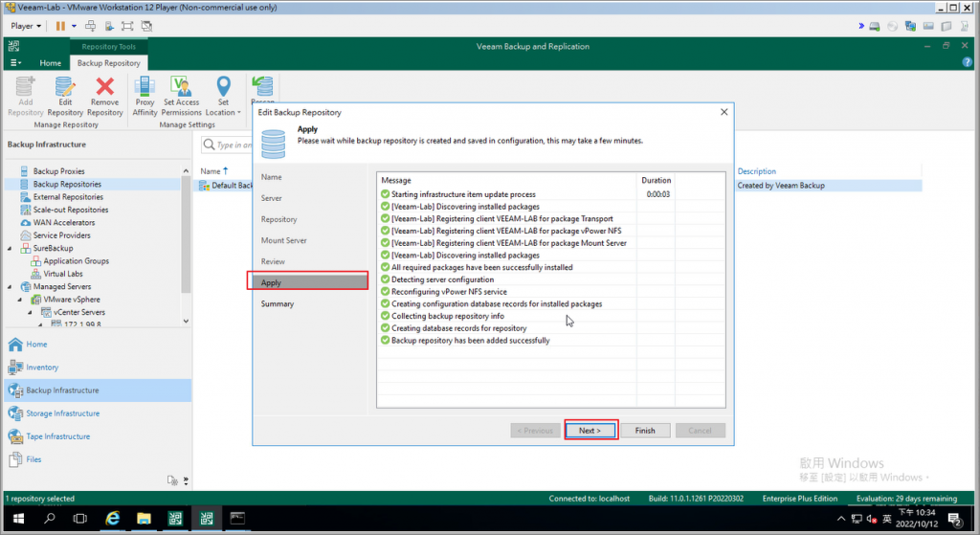Open Internet Explorer from the taskbar
The height and width of the screenshot is (535, 980).
pyautogui.click(x=113, y=519)
